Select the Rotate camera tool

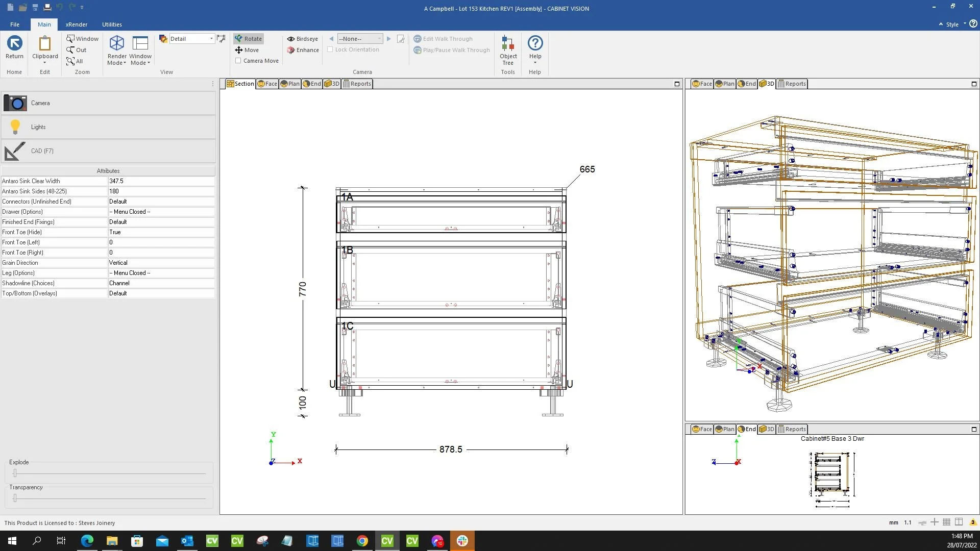[248, 39]
